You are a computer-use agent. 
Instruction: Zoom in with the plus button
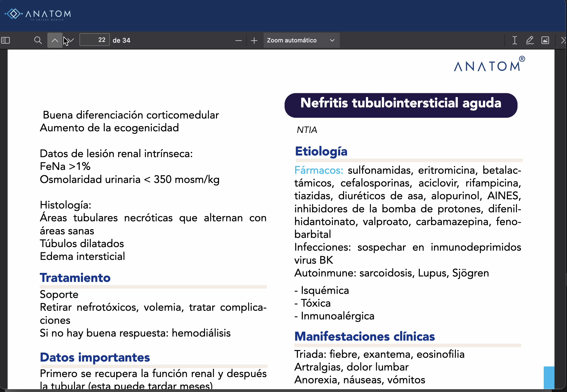pos(254,41)
